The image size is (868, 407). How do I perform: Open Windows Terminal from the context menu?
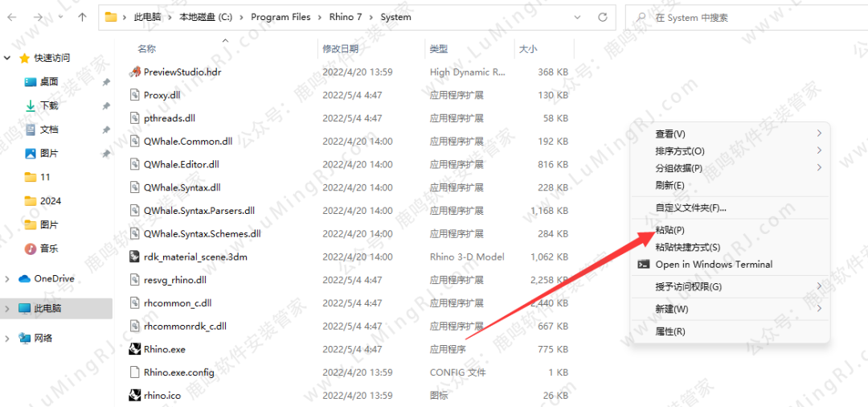(713, 264)
